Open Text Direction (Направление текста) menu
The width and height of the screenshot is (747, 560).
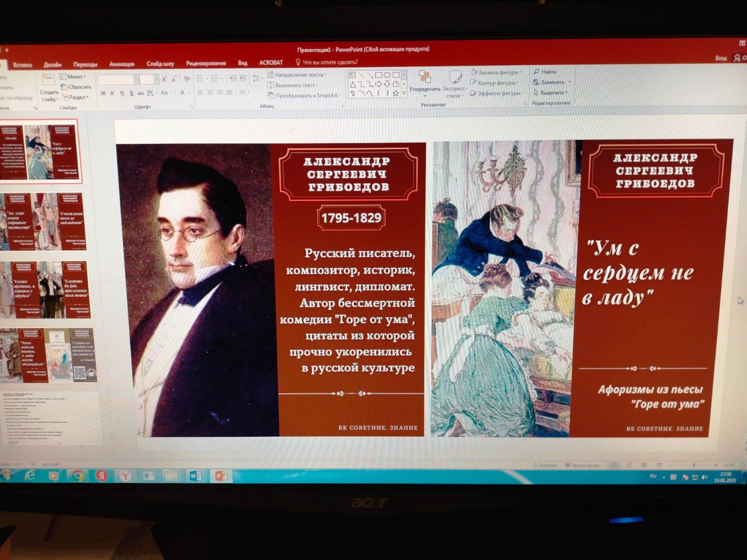(x=296, y=75)
